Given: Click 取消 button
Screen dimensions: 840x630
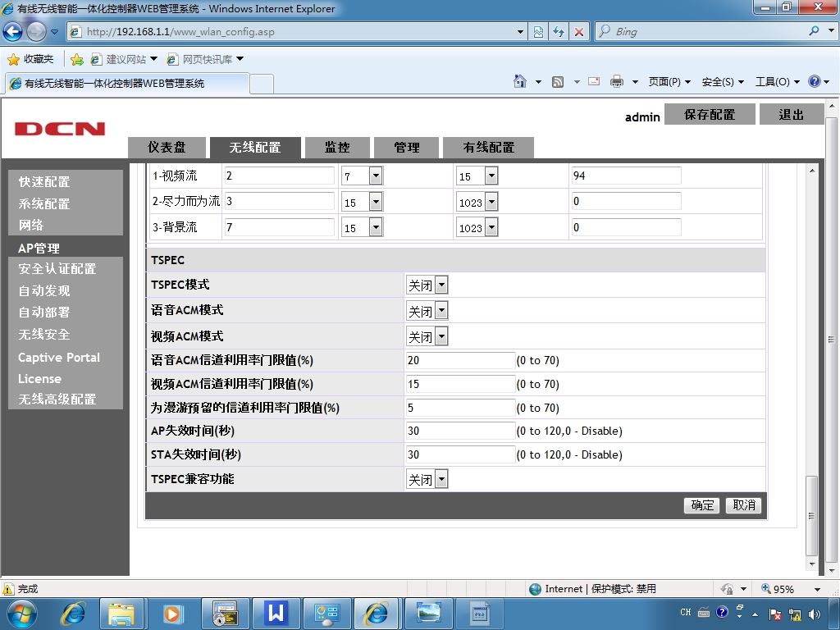Looking at the screenshot, I should tap(743, 505).
